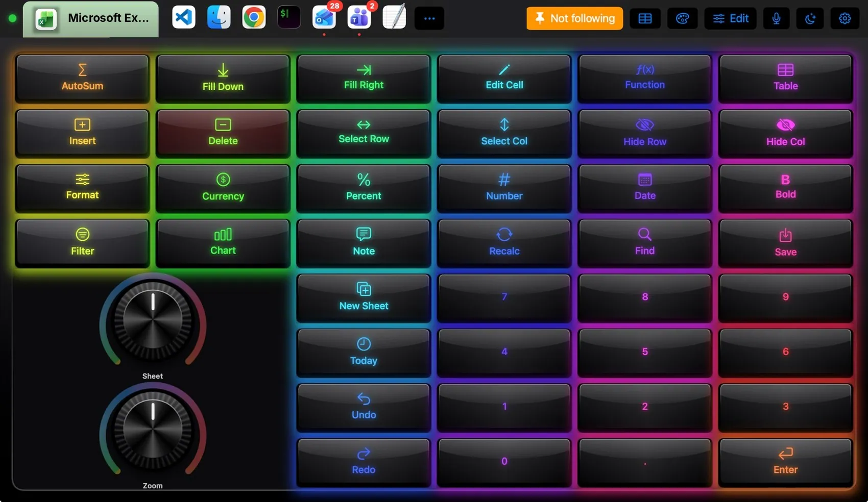Open Find with the magnifier key
The height and width of the screenshot is (502, 868).
(645, 243)
